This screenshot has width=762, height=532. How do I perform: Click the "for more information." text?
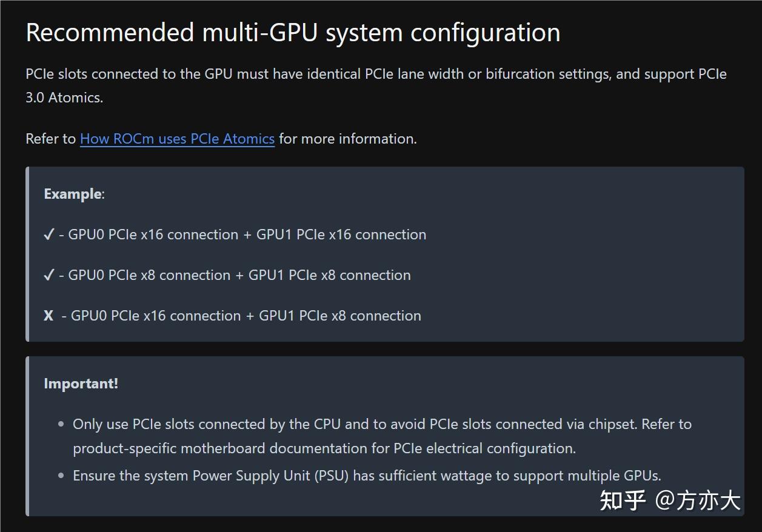[x=348, y=139]
